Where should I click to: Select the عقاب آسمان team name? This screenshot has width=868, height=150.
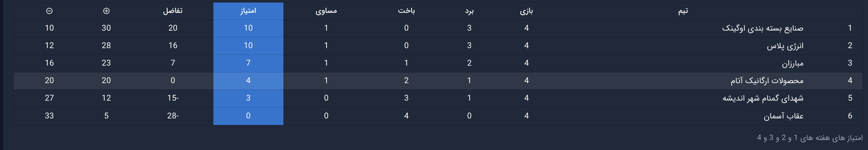coord(783,116)
